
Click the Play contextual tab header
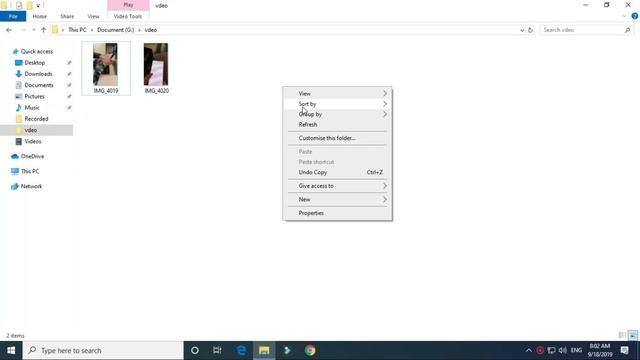click(128, 5)
